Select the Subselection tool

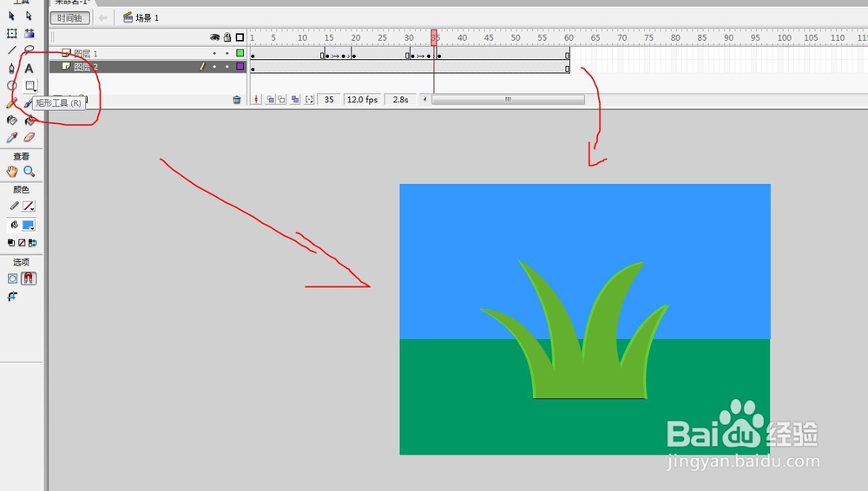click(29, 16)
